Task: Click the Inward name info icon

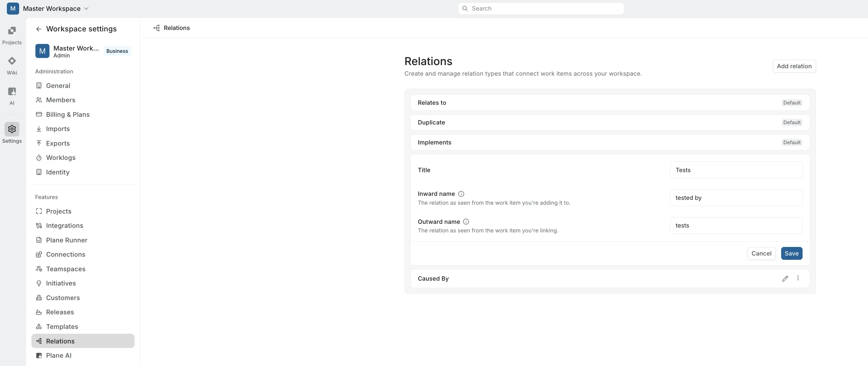Action: pyautogui.click(x=461, y=194)
